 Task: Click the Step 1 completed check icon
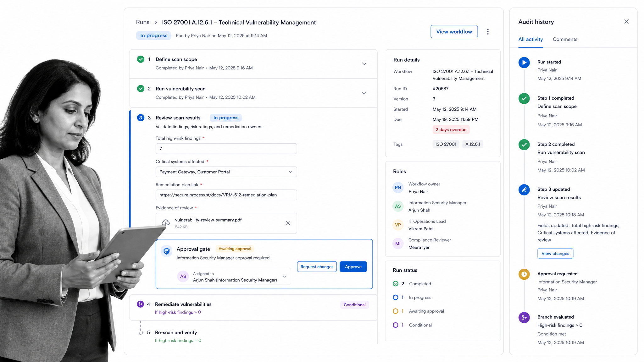point(524,99)
